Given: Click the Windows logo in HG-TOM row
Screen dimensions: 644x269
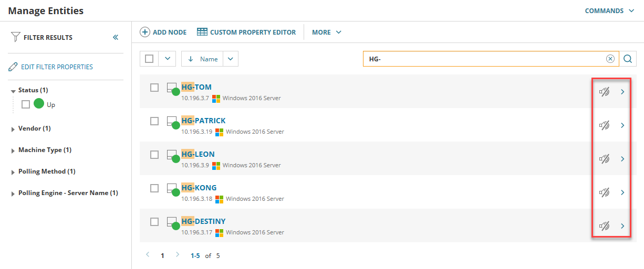Looking at the screenshot, I should pyautogui.click(x=216, y=98).
